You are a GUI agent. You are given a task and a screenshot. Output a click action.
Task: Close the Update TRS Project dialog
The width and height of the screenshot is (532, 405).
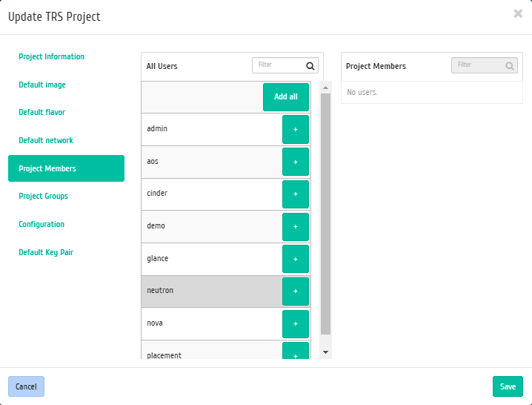click(518, 13)
